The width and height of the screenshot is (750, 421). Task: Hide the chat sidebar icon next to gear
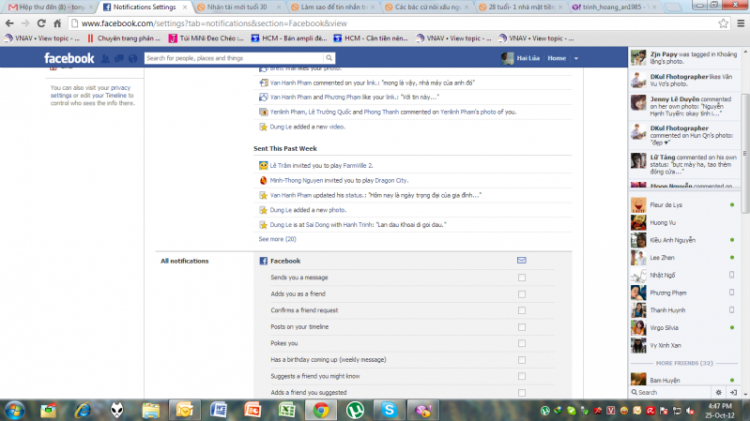coord(733,392)
